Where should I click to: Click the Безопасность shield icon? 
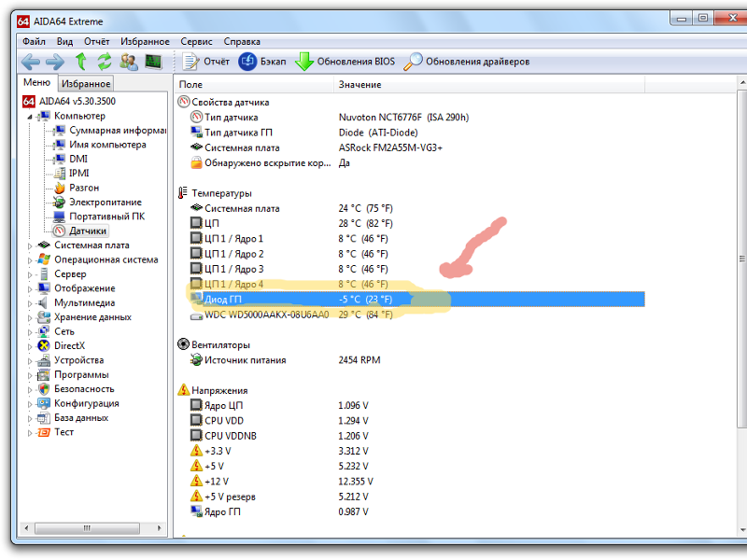(x=44, y=389)
